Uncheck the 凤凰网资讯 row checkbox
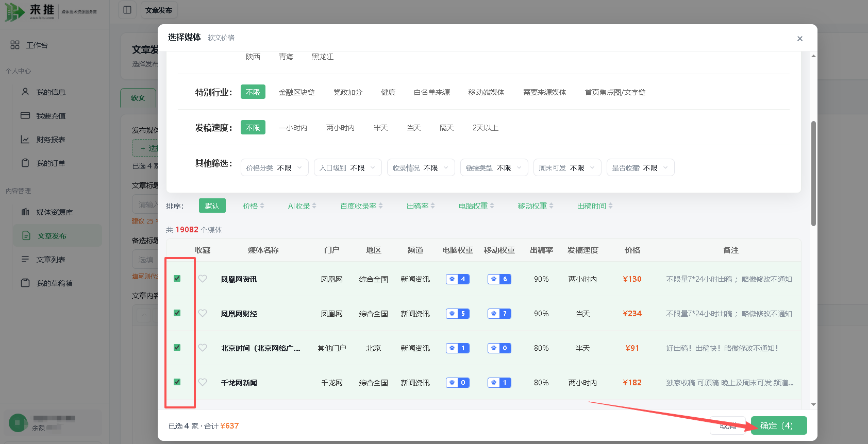868x444 pixels. coord(177,279)
